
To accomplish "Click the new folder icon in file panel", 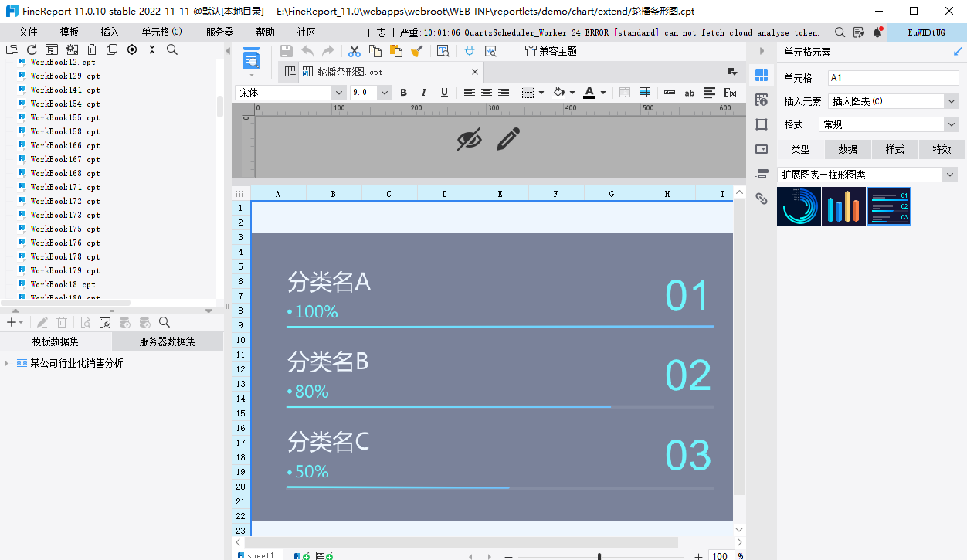I will click(x=12, y=49).
